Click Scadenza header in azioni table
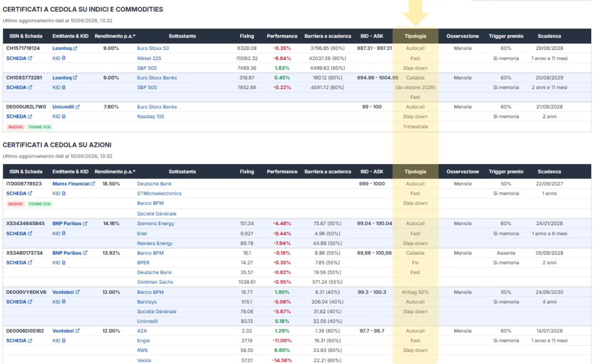Viewport: 599px width, 364px height. click(x=549, y=172)
